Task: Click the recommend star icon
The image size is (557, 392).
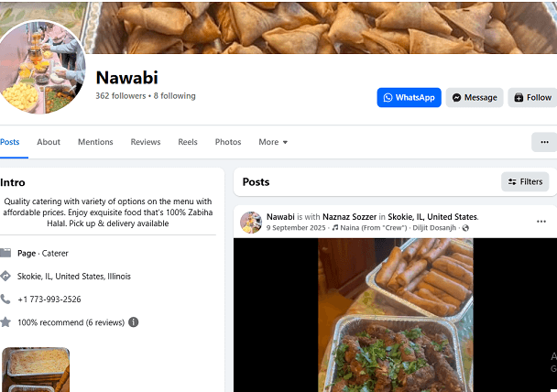Action: tap(5, 322)
